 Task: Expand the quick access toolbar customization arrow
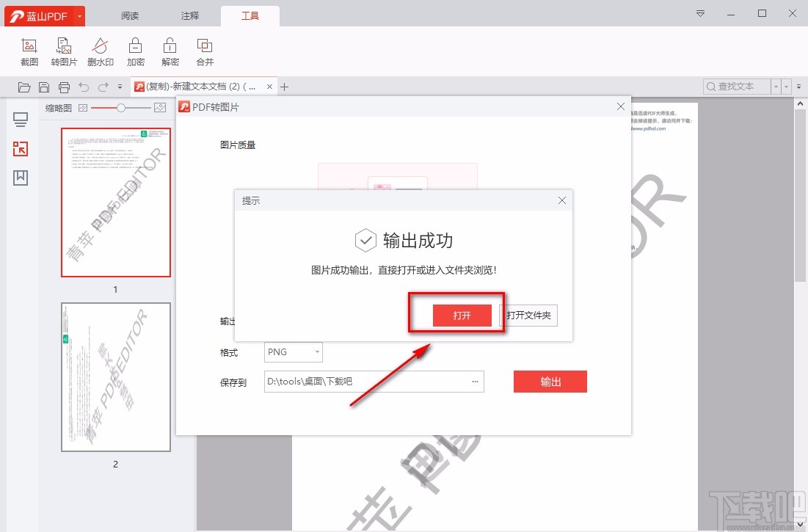[120, 87]
